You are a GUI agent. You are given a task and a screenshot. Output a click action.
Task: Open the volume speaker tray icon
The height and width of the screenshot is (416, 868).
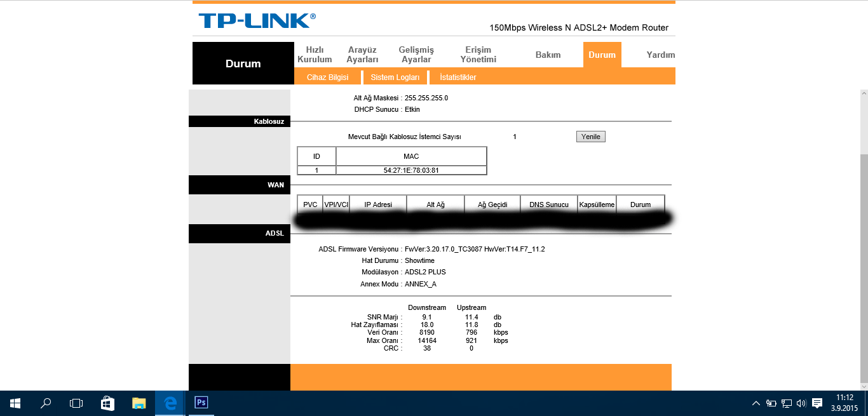[801, 403]
